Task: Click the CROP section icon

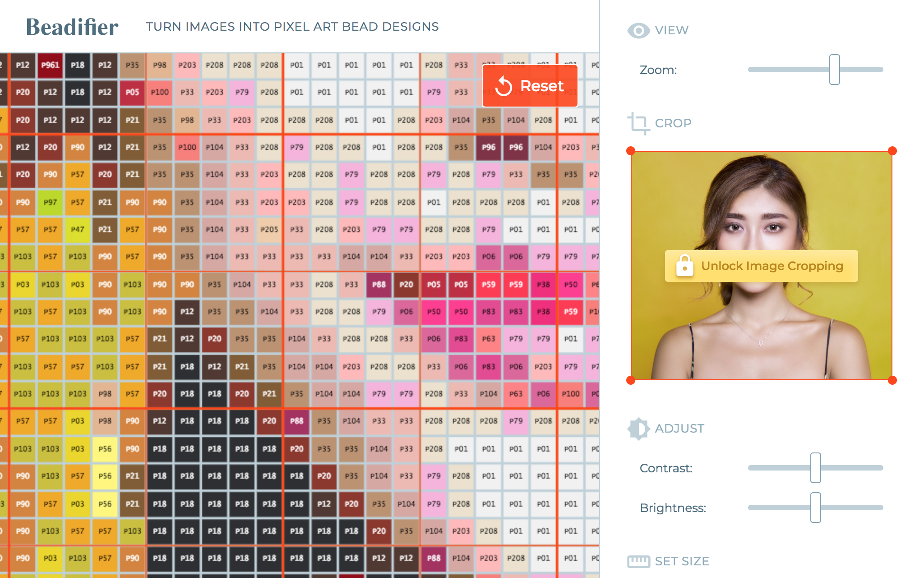Action: tap(638, 123)
